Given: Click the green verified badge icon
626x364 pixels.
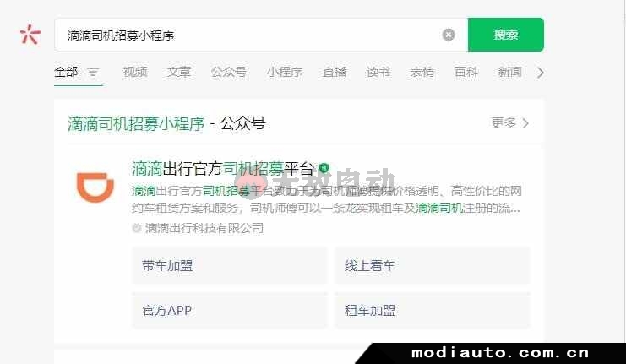Looking at the screenshot, I should tap(324, 168).
